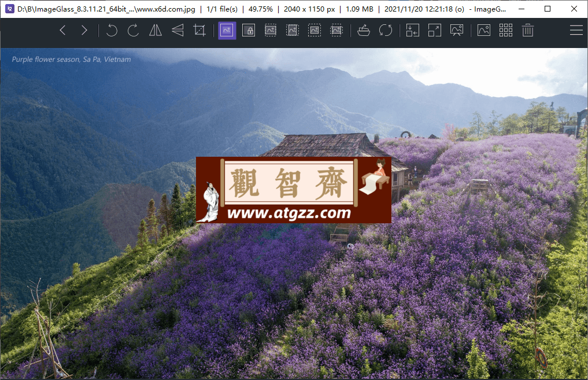Close the ImageGlass window
Image resolution: width=588 pixels, height=380 pixels.
pos(574,9)
